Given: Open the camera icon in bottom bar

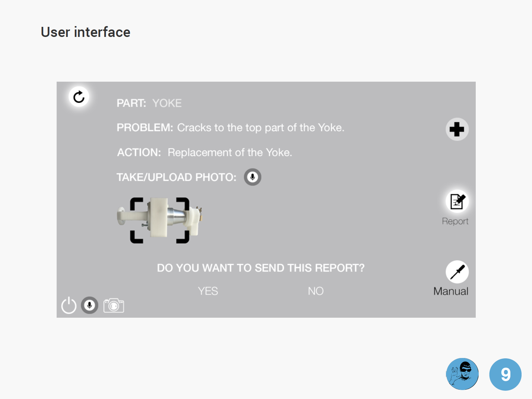Looking at the screenshot, I should [x=114, y=306].
